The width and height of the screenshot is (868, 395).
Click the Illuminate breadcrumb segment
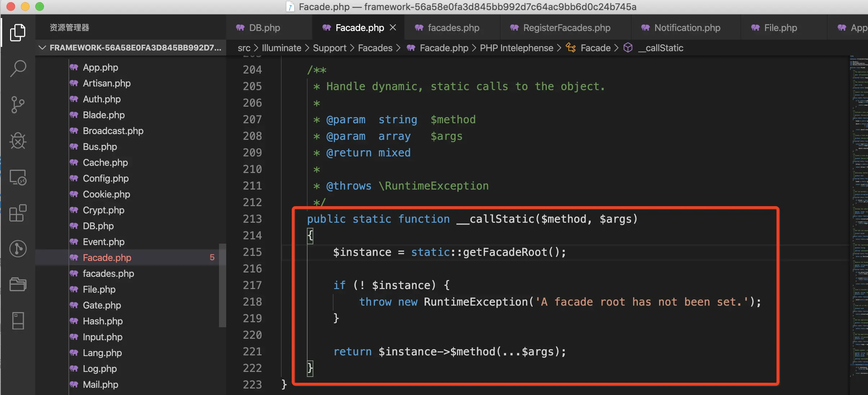[281, 48]
